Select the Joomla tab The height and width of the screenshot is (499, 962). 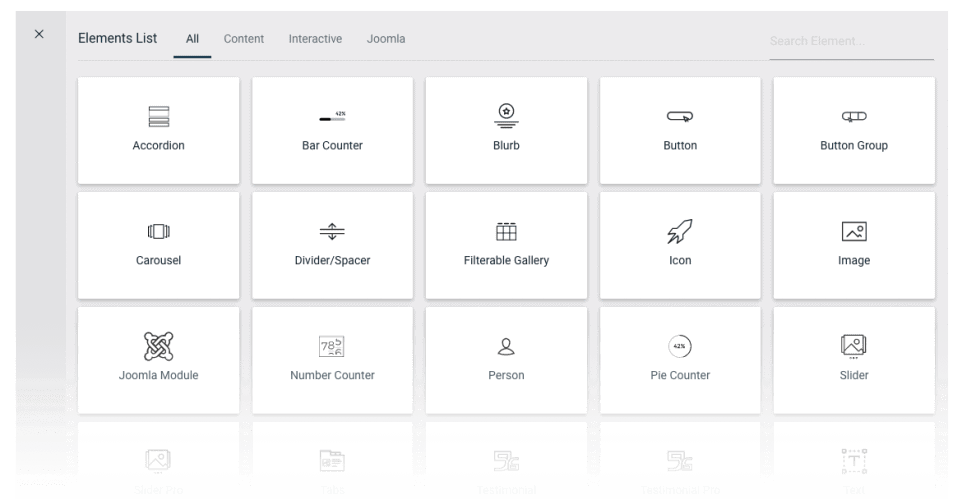click(386, 39)
